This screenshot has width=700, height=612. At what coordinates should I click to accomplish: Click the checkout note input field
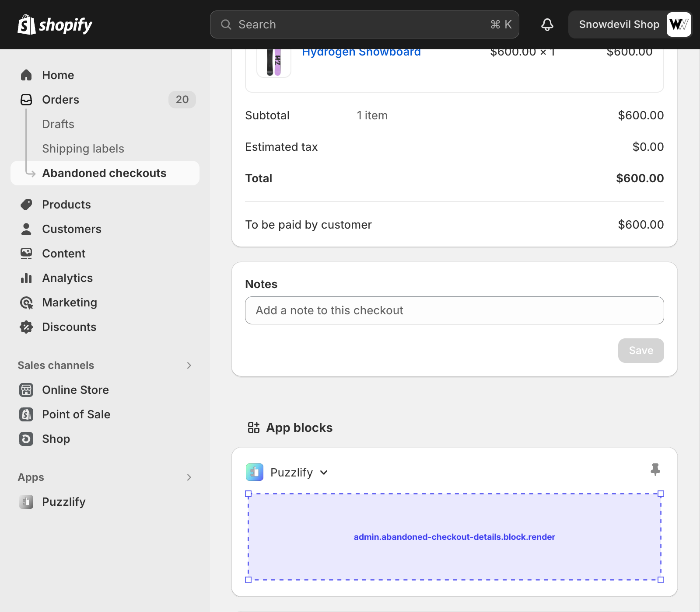(x=454, y=310)
